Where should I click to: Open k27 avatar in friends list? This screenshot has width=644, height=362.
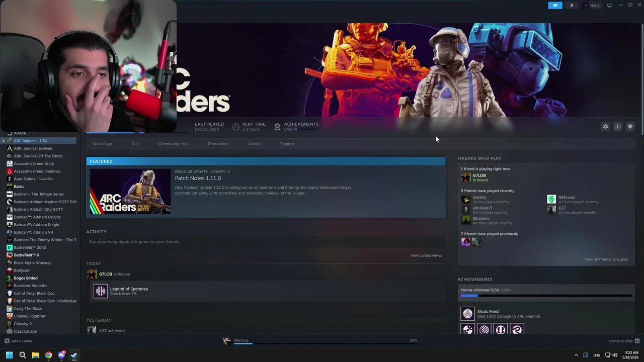pyautogui.click(x=551, y=210)
